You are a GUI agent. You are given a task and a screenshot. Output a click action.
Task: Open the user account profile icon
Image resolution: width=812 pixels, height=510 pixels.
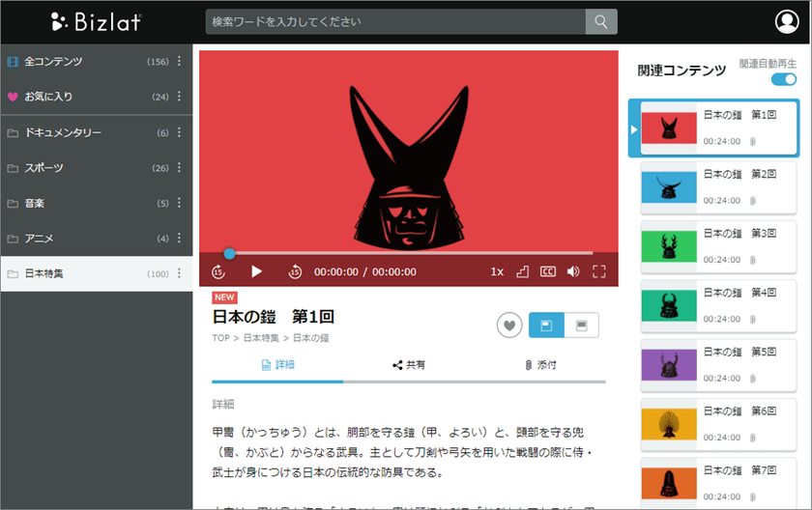[x=788, y=21]
